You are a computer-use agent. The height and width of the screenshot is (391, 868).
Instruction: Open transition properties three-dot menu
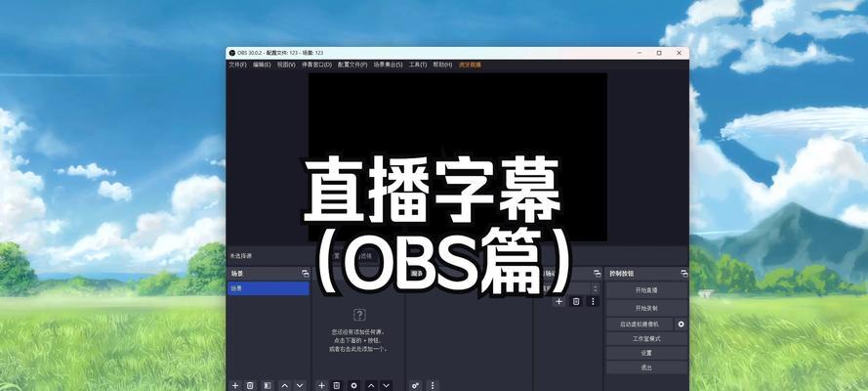click(593, 301)
